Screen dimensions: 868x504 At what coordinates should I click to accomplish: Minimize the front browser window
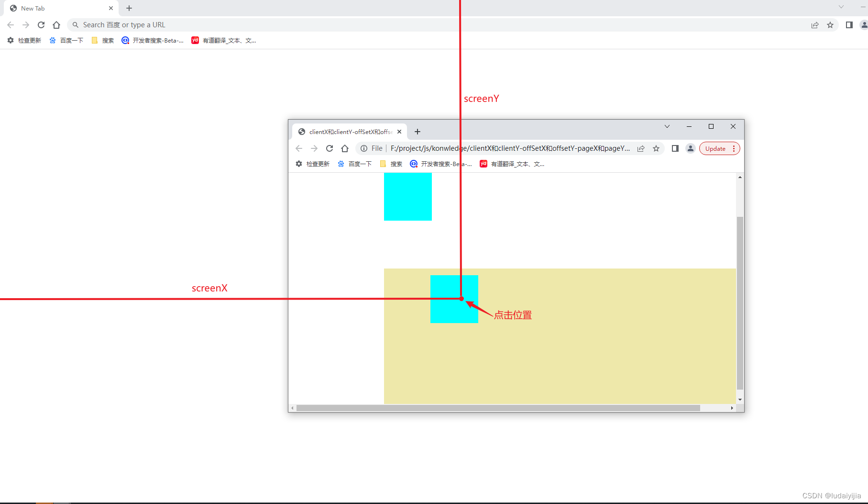[x=689, y=126]
